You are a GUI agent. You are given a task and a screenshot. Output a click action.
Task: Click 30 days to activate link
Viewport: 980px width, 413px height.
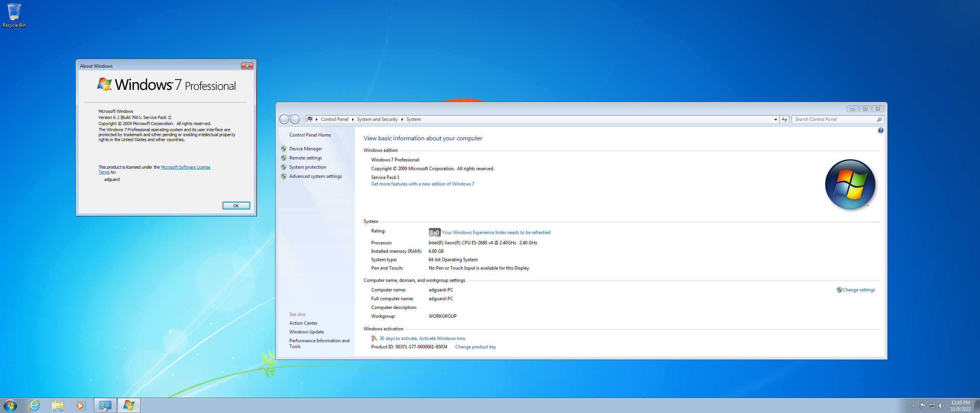[x=422, y=338]
